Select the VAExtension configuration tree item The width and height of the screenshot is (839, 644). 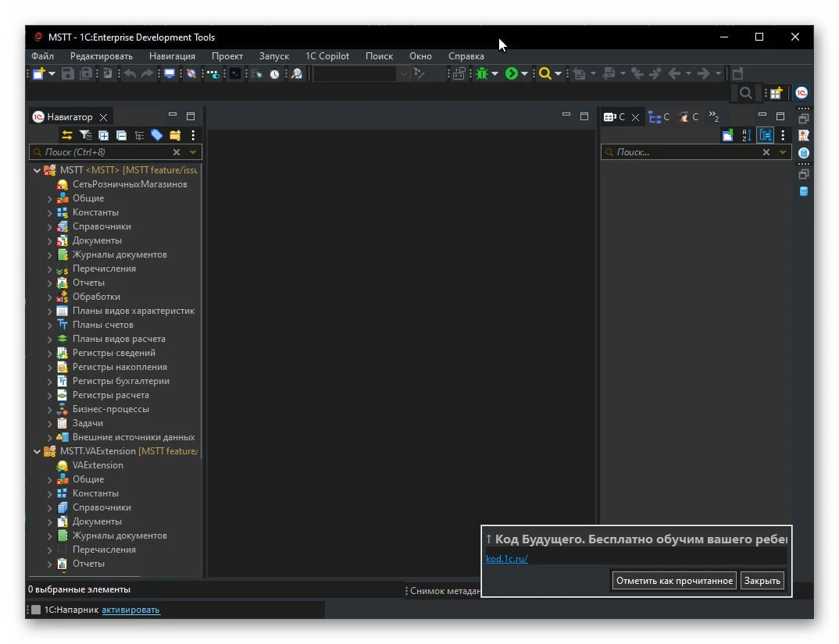pyautogui.click(x=98, y=466)
